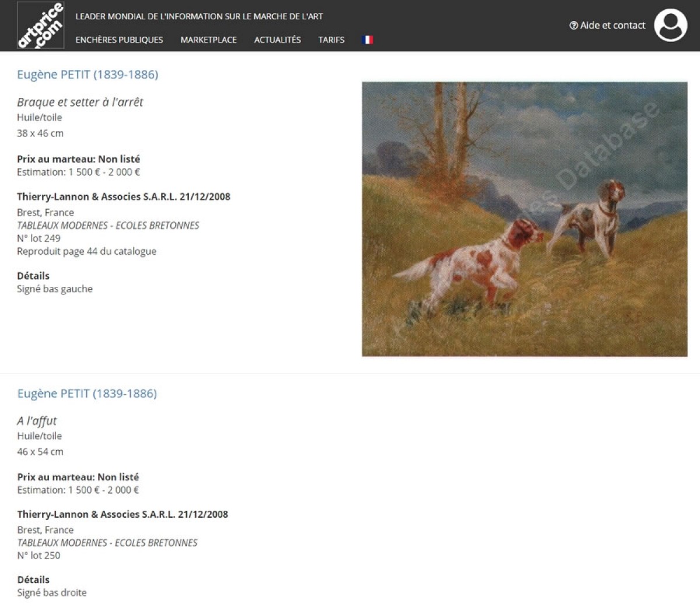Viewport: 700px width, 611px height.
Task: Open the Enchères Publiques menu
Action: (x=119, y=40)
